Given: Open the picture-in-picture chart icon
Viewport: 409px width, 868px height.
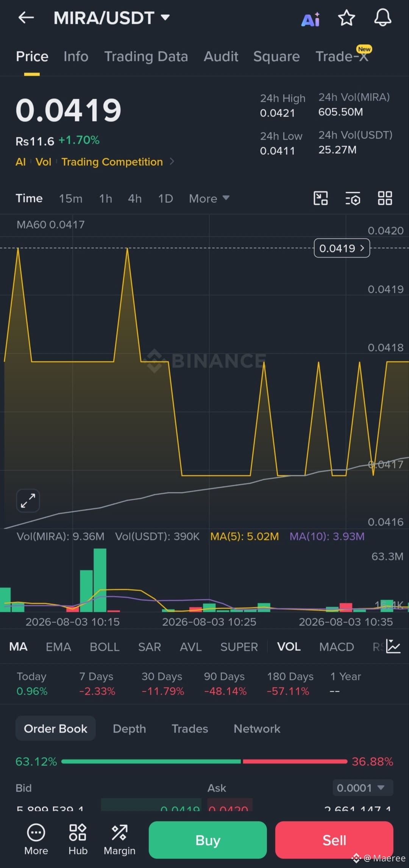Looking at the screenshot, I should click(321, 198).
